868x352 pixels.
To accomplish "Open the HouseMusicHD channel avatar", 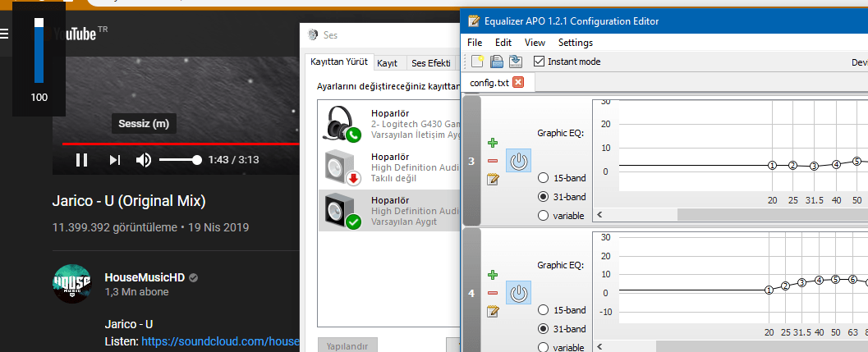I will (71, 283).
